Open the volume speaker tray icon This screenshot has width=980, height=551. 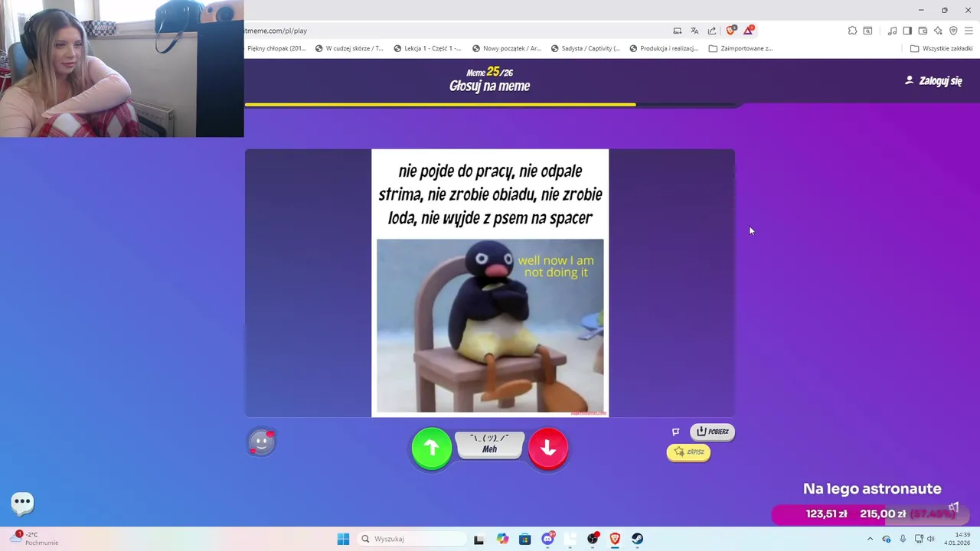[931, 539]
